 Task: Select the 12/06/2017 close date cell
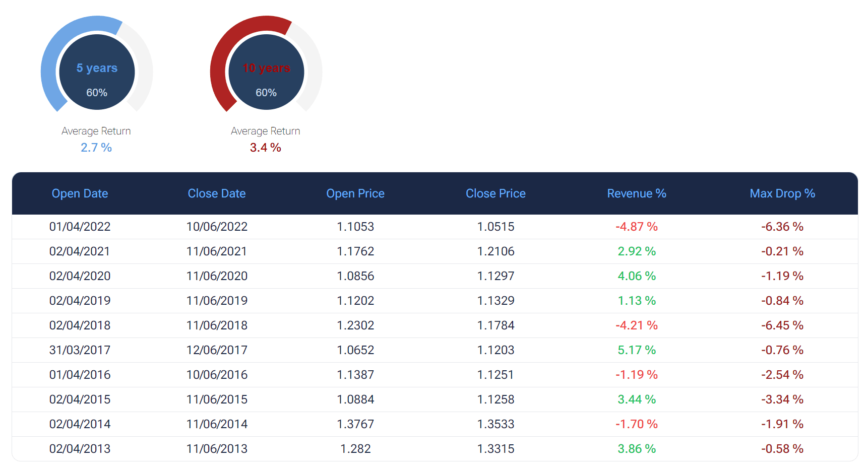pos(217,350)
